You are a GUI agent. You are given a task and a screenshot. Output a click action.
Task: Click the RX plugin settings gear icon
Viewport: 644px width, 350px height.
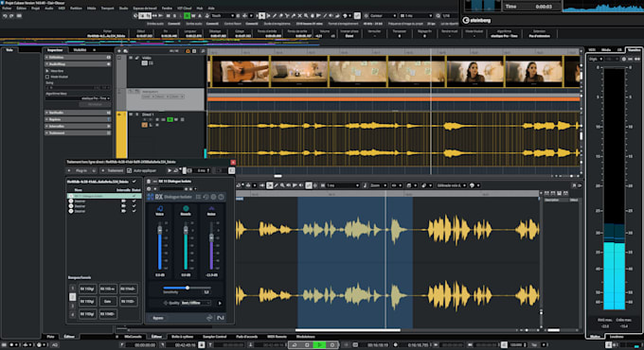click(x=214, y=197)
